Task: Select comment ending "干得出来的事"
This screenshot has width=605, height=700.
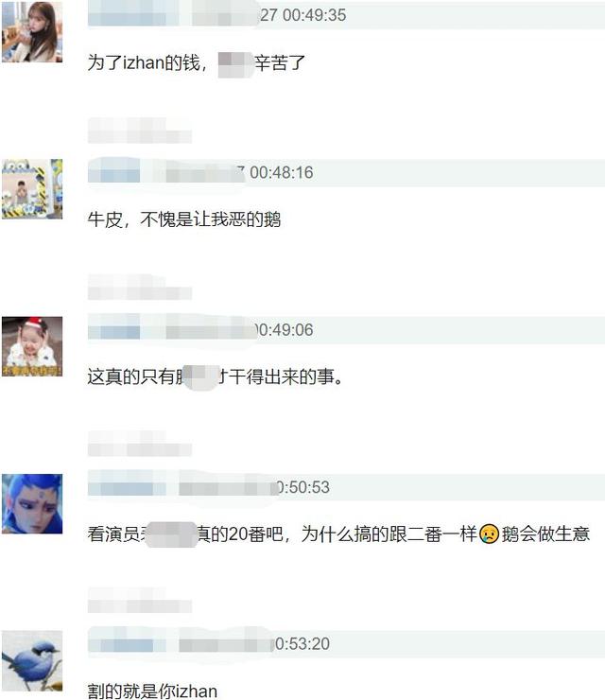Action: (x=216, y=376)
